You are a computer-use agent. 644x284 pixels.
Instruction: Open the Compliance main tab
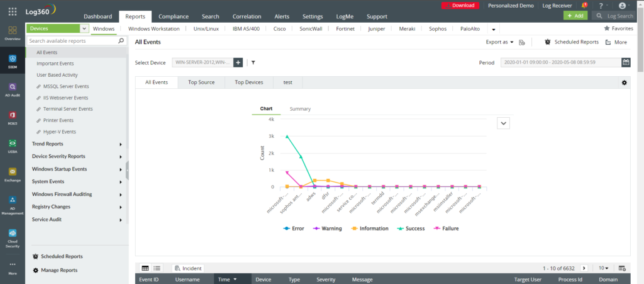174,17
